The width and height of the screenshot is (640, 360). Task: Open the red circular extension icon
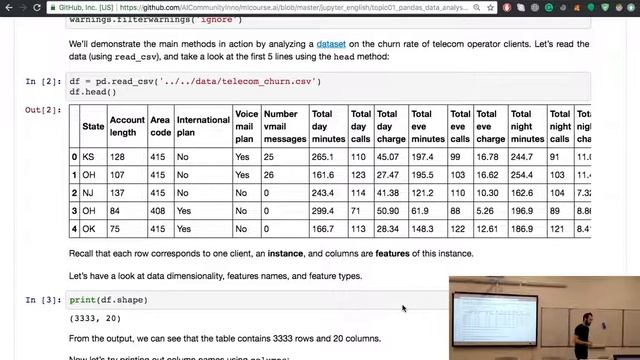click(x=507, y=7)
